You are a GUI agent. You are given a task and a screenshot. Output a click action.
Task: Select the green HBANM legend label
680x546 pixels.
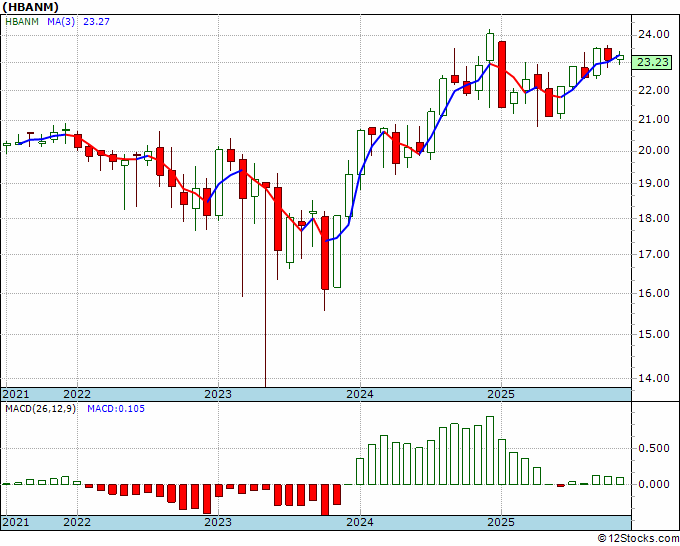click(22, 21)
